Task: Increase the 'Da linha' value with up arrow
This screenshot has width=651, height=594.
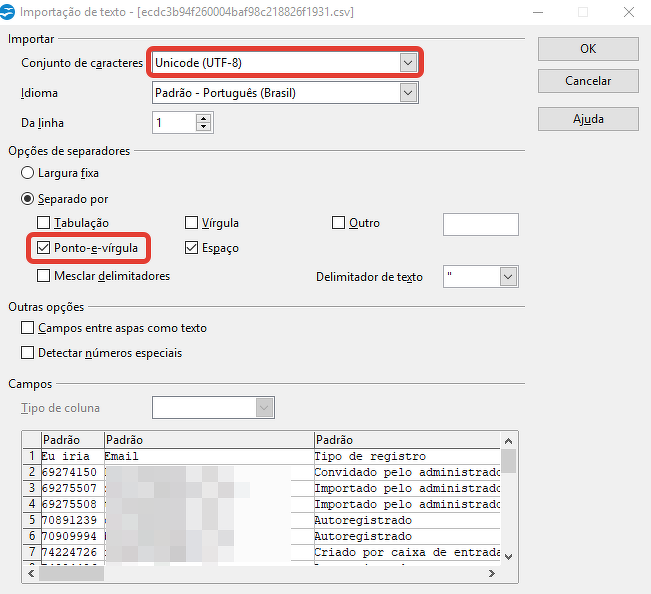Action: pyautogui.click(x=204, y=118)
